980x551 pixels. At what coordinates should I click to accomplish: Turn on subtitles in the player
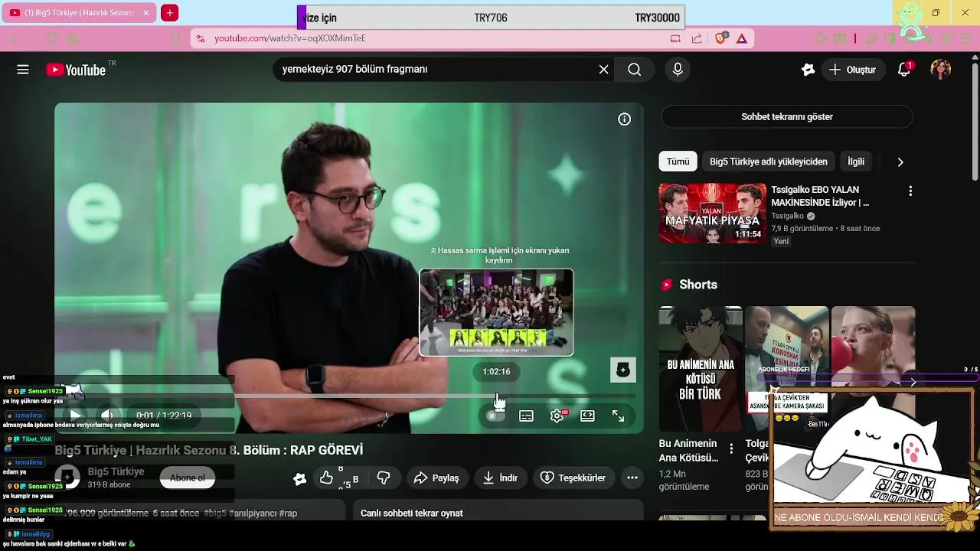click(x=526, y=416)
